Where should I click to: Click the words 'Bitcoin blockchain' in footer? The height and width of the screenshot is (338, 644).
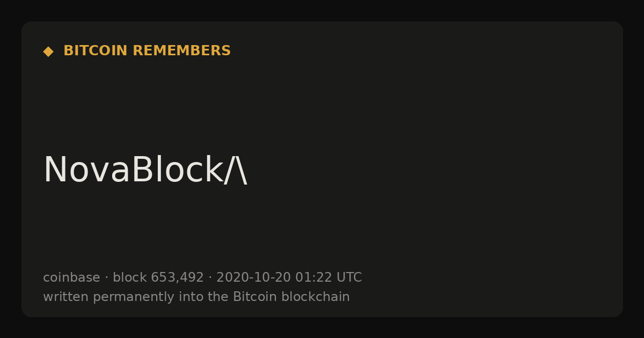pyautogui.click(x=291, y=297)
